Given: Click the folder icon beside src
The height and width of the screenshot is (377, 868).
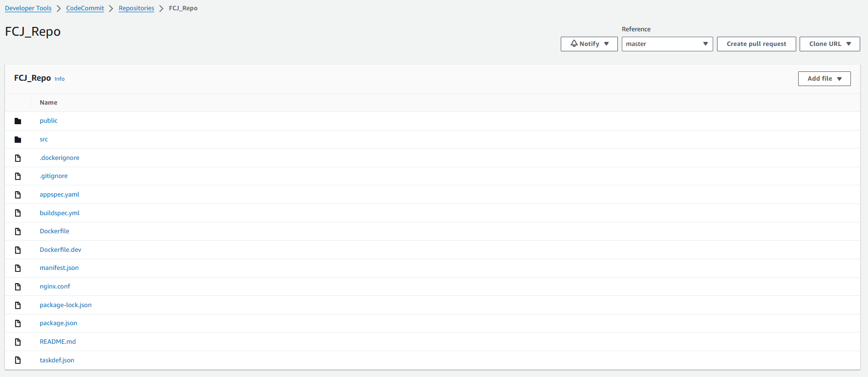Looking at the screenshot, I should [18, 140].
